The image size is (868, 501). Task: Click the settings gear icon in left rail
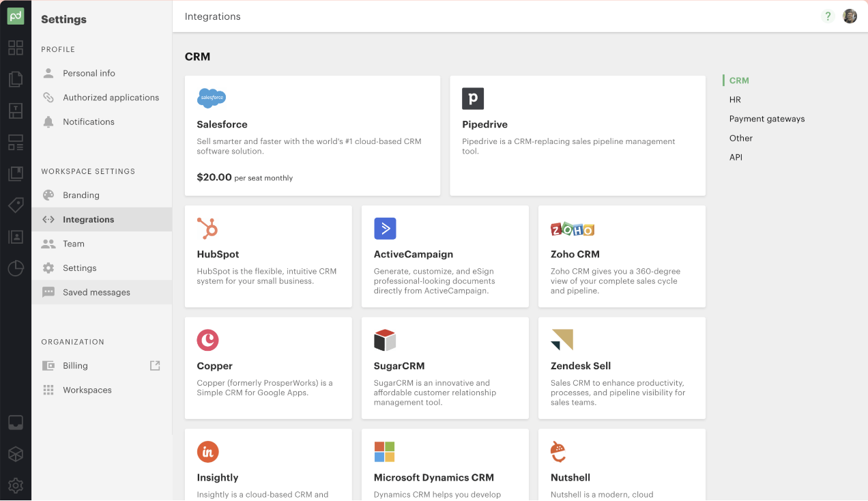coord(16,485)
